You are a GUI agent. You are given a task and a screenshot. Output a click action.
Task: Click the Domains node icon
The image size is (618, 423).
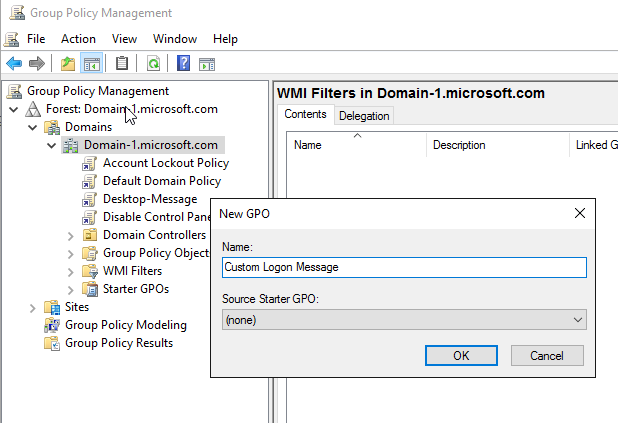pyautogui.click(x=52, y=127)
